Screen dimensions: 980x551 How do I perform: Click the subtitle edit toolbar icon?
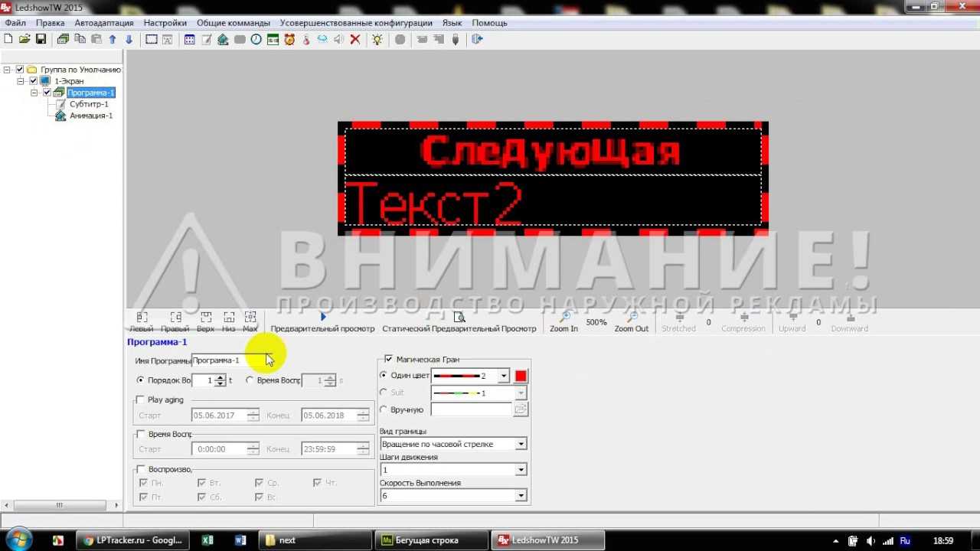click(x=207, y=39)
